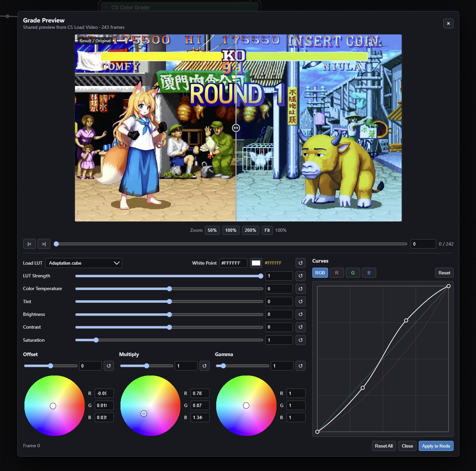This screenshot has width=476, height=471.
Task: Click the split-view comparison handle
Action: point(236,128)
